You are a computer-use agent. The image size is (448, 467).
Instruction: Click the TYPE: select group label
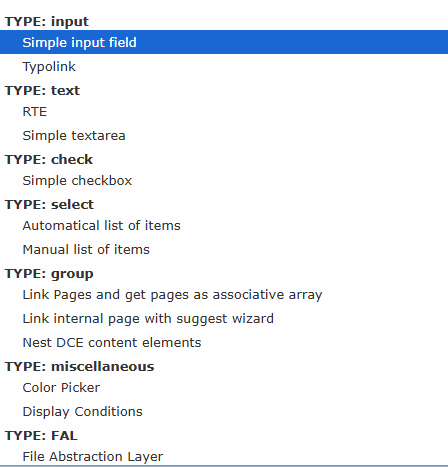pyautogui.click(x=49, y=204)
